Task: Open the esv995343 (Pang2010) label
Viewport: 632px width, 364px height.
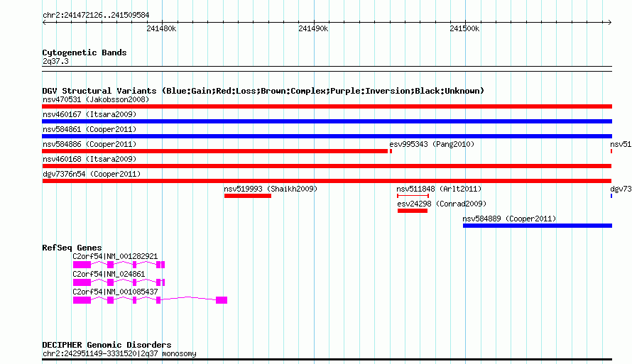Action: coord(432,144)
